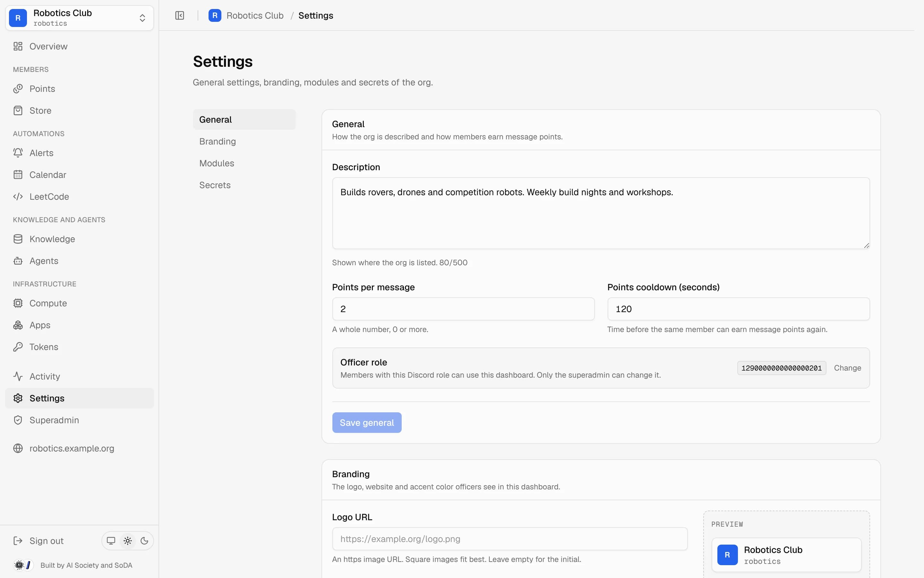Screen dimensions: 924x578
Task: Select the Modules settings tab
Action: pos(244,163)
